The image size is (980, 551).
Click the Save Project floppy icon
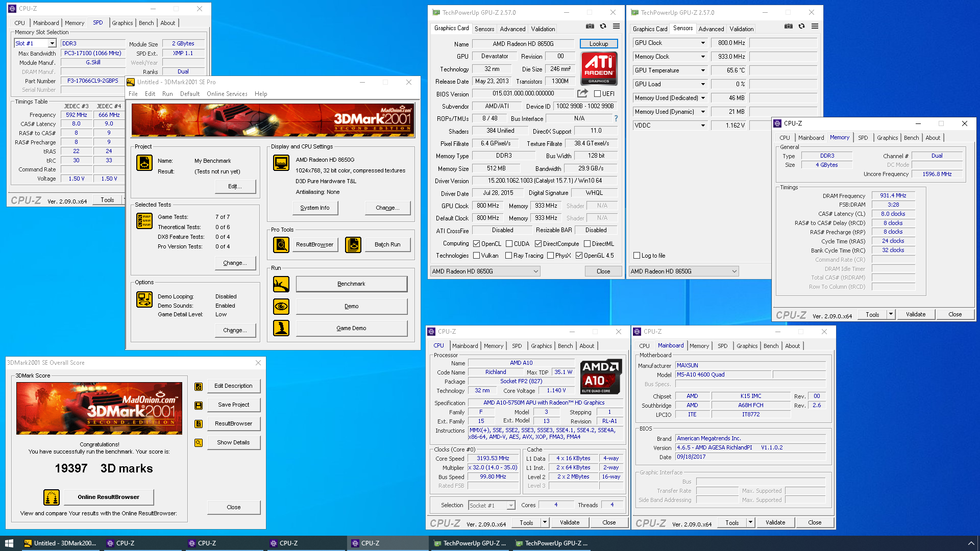199,405
